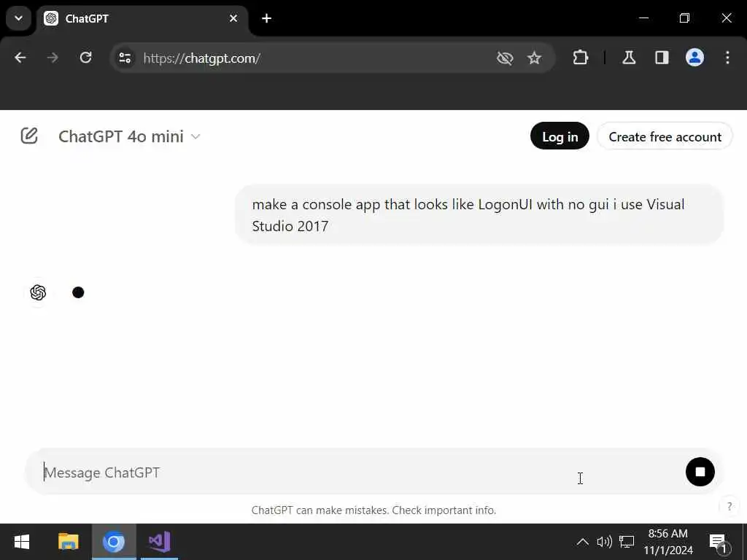Open the volume speaker icon

point(604,542)
